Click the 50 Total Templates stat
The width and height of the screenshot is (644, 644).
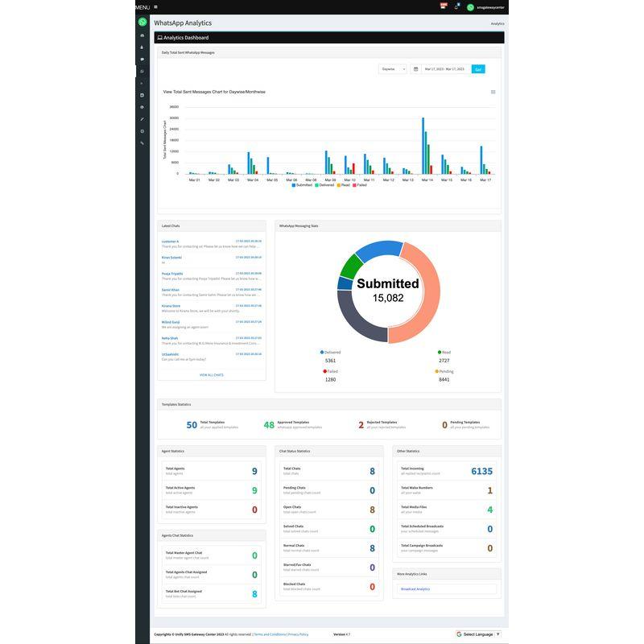(x=213, y=425)
